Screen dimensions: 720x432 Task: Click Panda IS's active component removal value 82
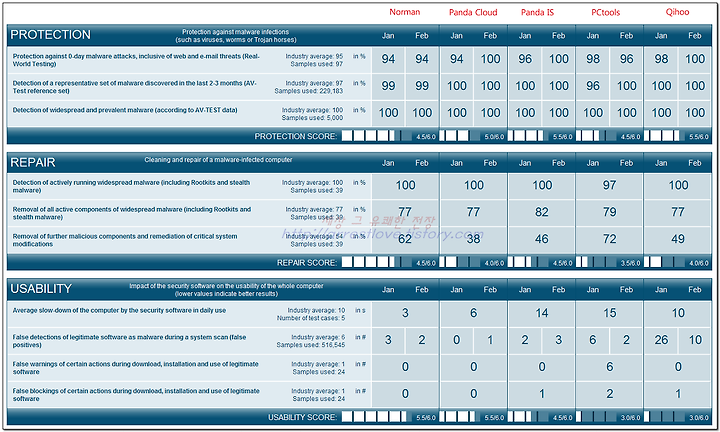pos(541,212)
